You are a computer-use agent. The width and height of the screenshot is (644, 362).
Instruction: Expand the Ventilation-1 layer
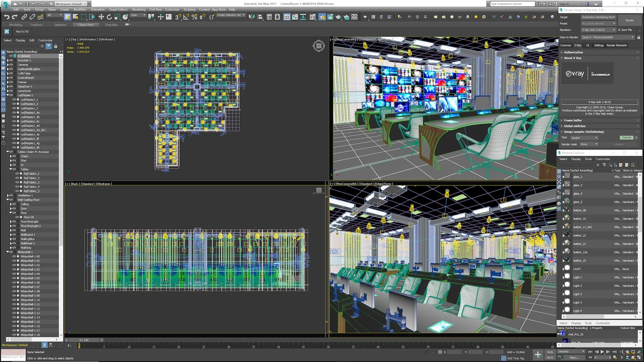(x=8, y=195)
